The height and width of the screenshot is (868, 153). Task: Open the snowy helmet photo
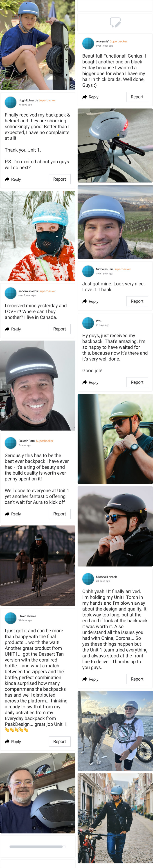point(38,236)
